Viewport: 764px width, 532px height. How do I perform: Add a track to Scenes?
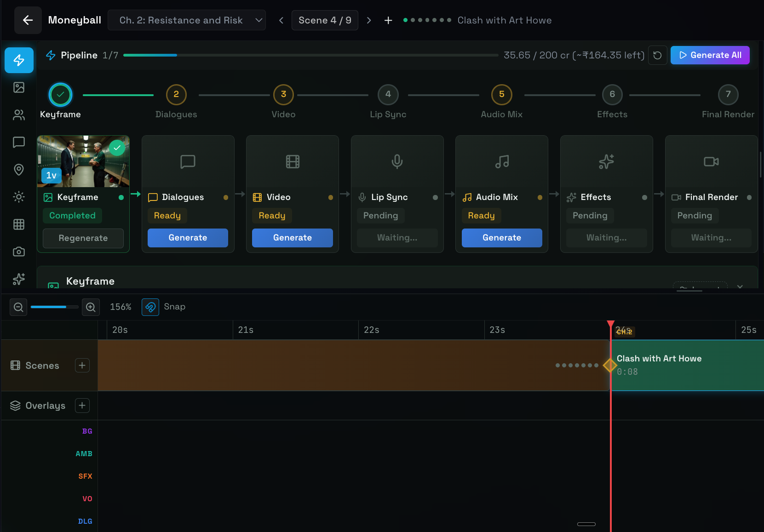(82, 366)
